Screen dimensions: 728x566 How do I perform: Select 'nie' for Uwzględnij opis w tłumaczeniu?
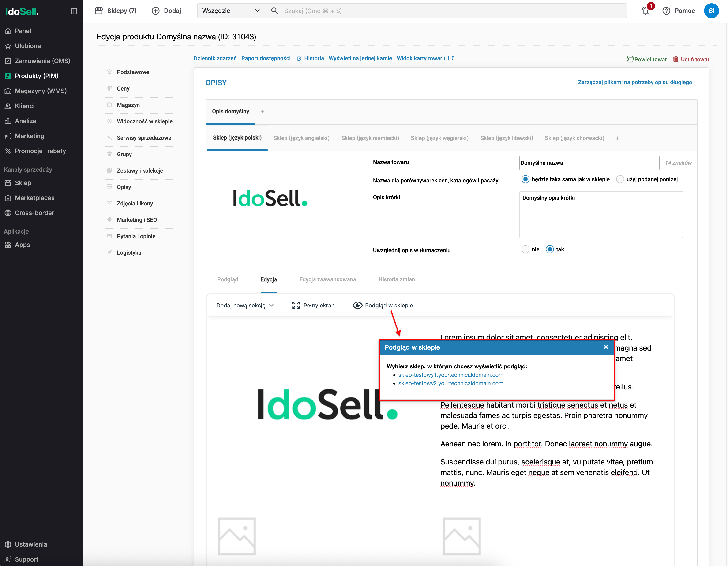pos(525,249)
